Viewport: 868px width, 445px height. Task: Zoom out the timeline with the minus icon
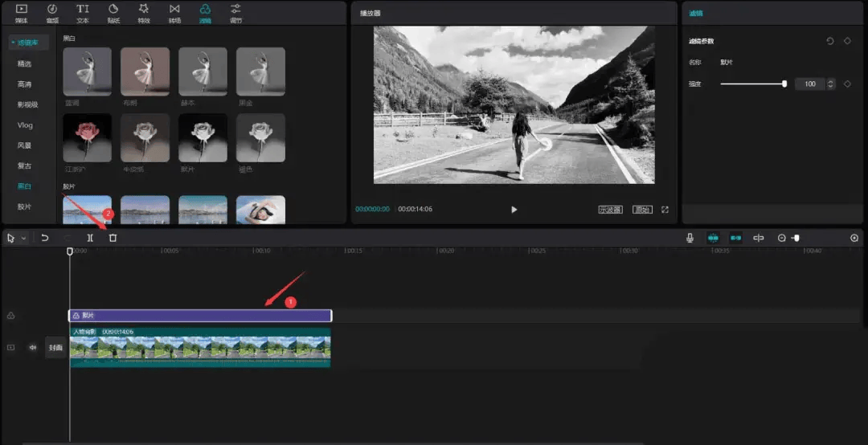782,238
